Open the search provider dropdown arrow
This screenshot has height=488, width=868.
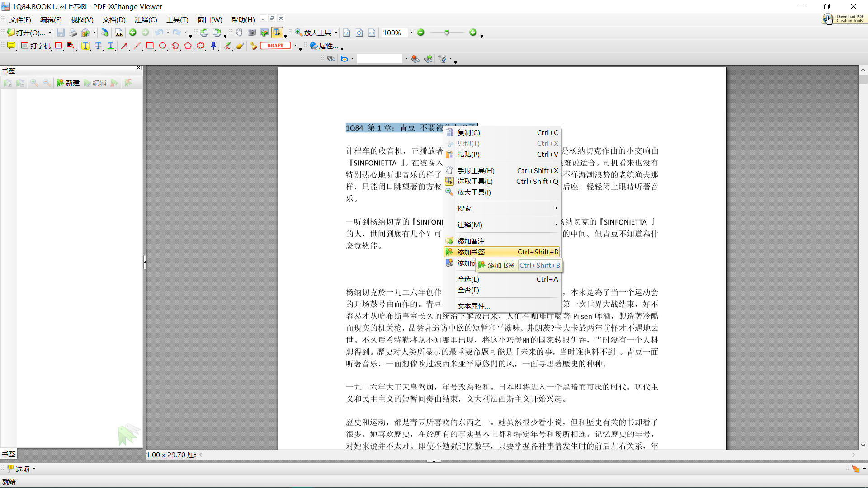click(x=352, y=59)
